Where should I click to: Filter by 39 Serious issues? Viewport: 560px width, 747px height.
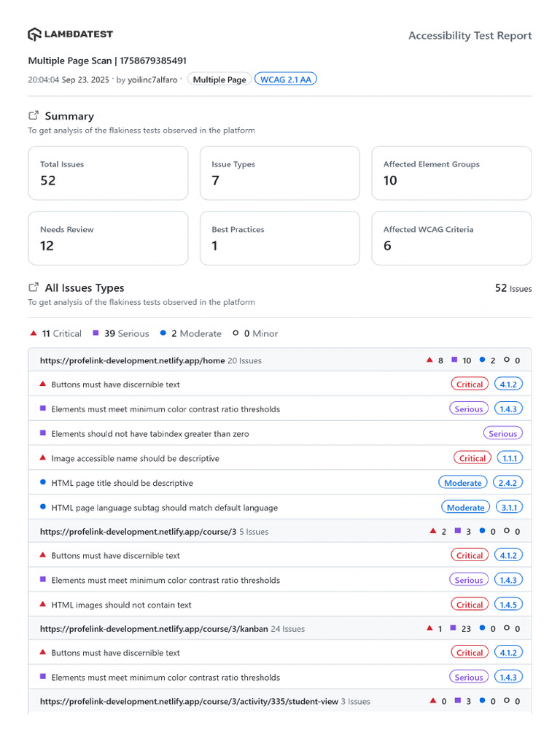tap(121, 333)
